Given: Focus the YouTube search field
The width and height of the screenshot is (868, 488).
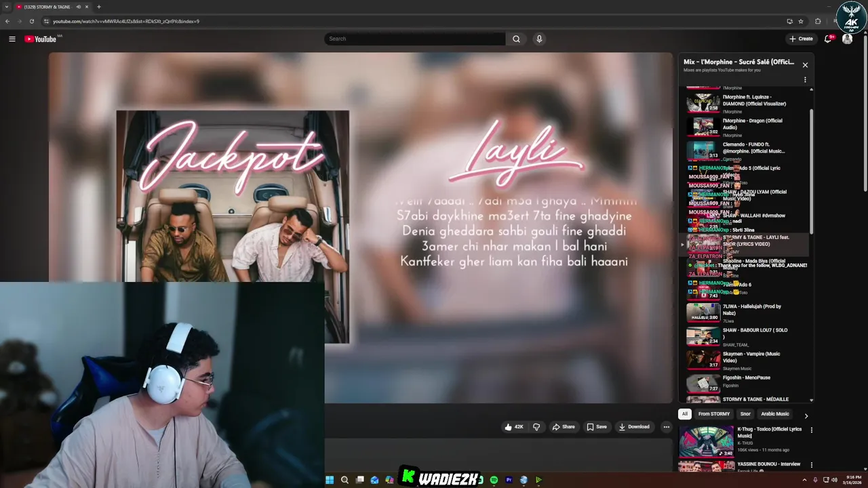Looking at the screenshot, I should [x=415, y=39].
